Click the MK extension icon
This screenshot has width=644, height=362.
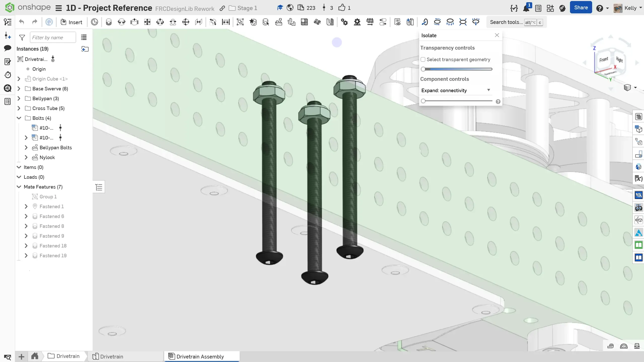tap(638, 195)
